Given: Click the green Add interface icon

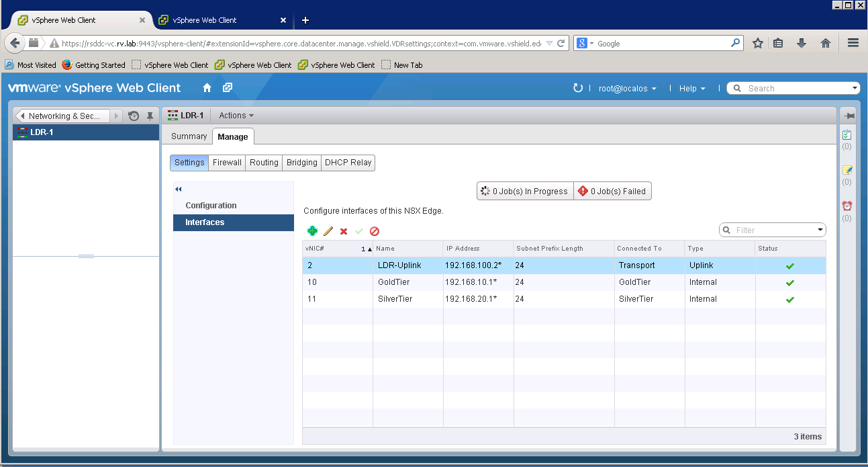Looking at the screenshot, I should click(312, 231).
